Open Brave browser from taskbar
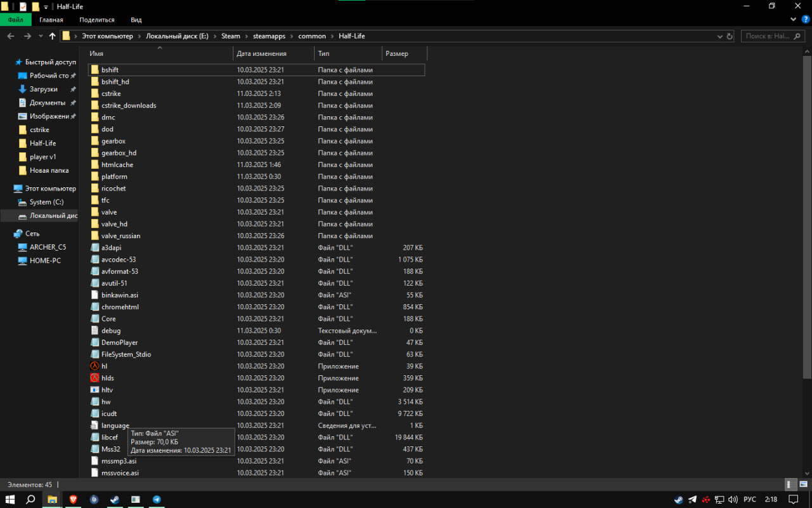This screenshot has width=812, height=508. [73, 500]
